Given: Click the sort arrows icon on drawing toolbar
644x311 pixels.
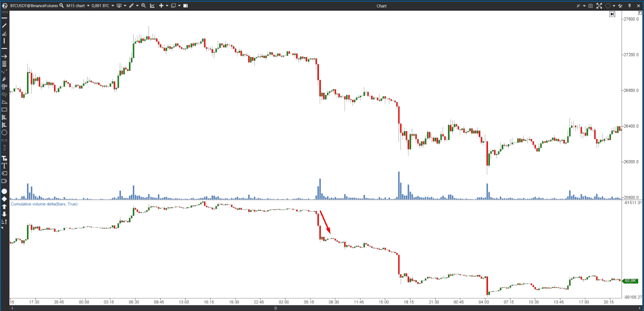Looking at the screenshot, I should click(x=4, y=222).
